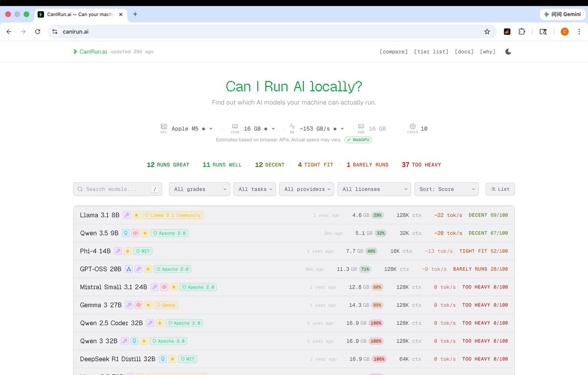Filter by 1 BARELY RUNS
This screenshot has height=375, width=588.
pos(367,164)
